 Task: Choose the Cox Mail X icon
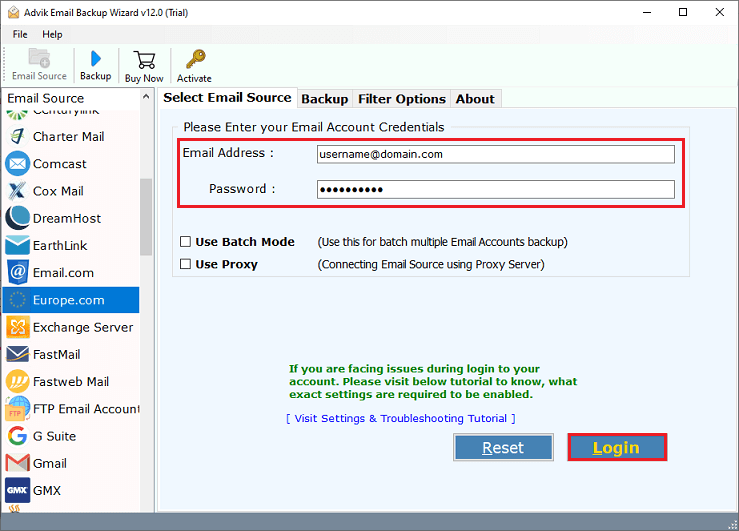(x=17, y=191)
